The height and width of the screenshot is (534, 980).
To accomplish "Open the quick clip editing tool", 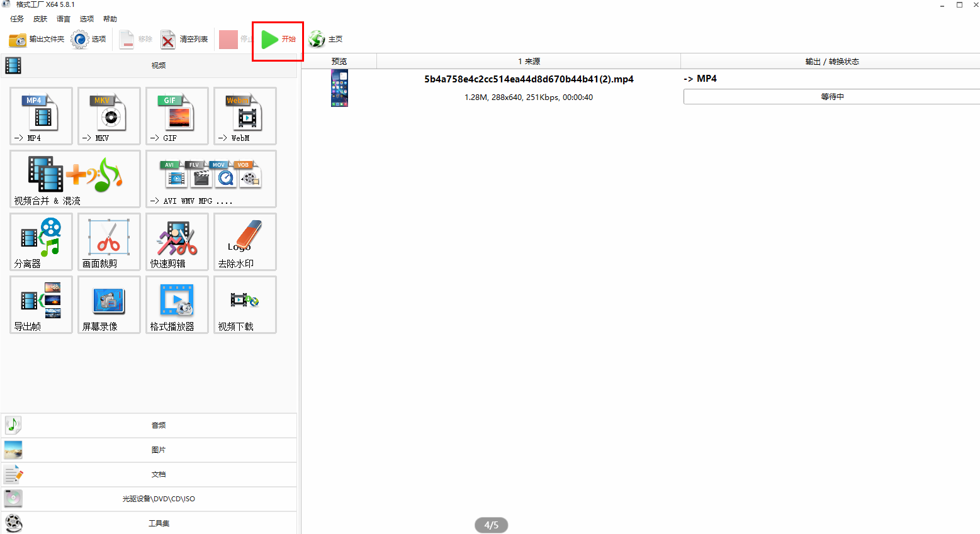I will 177,242.
